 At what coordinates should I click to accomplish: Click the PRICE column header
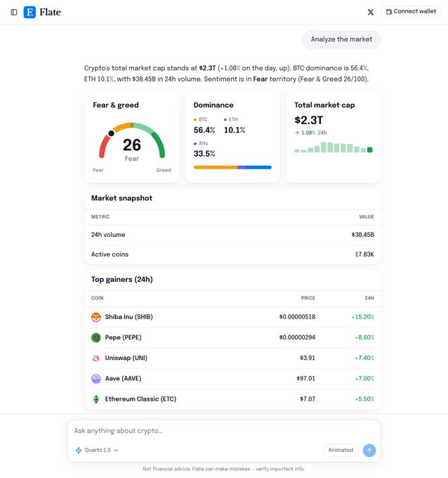click(x=308, y=298)
